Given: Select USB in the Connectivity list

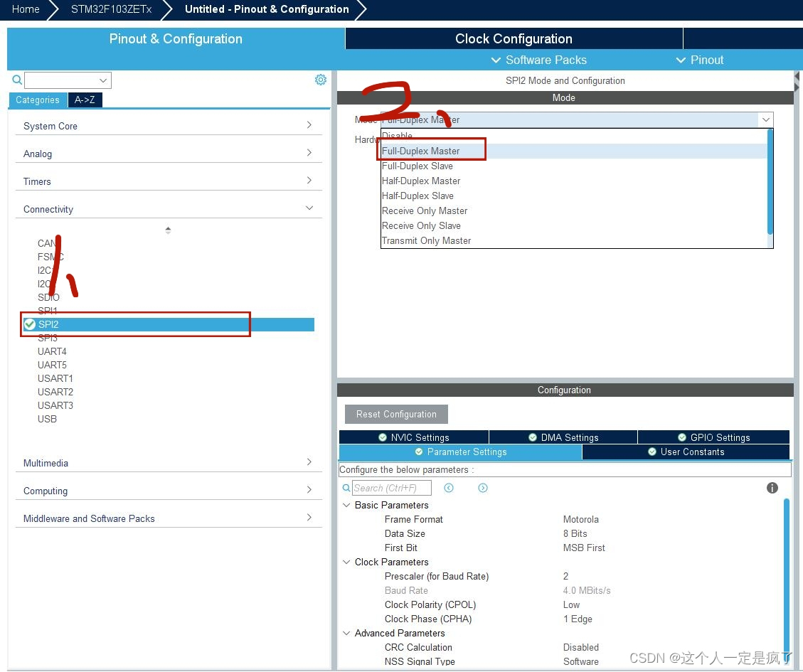Looking at the screenshot, I should coord(47,419).
